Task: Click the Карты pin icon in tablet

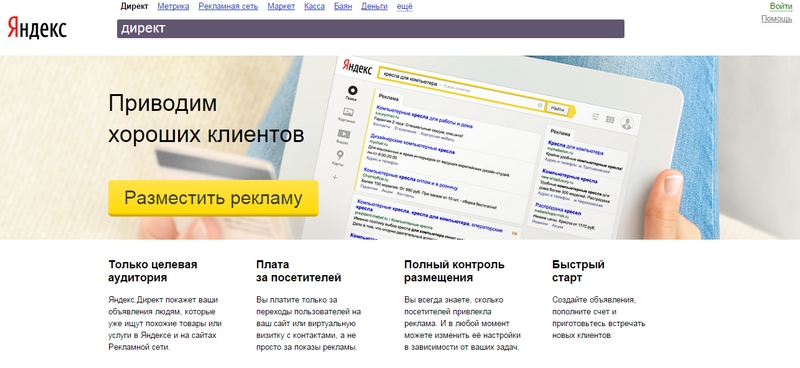Action: coord(340,155)
